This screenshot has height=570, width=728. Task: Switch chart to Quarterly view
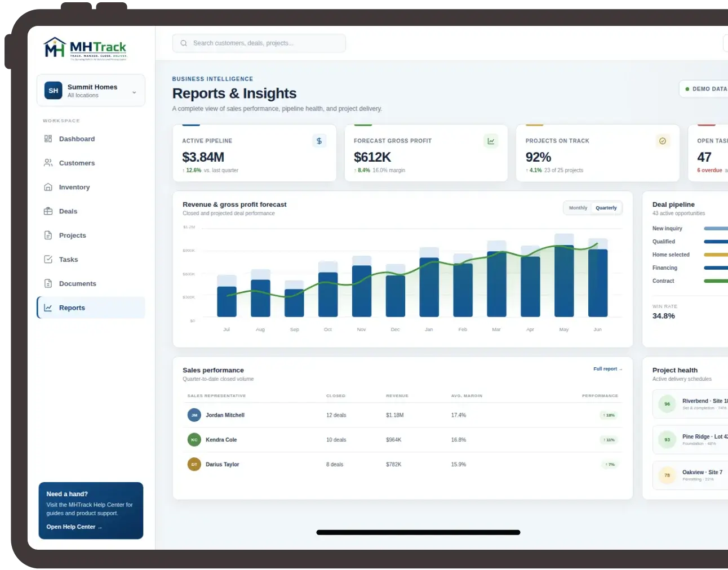click(606, 208)
